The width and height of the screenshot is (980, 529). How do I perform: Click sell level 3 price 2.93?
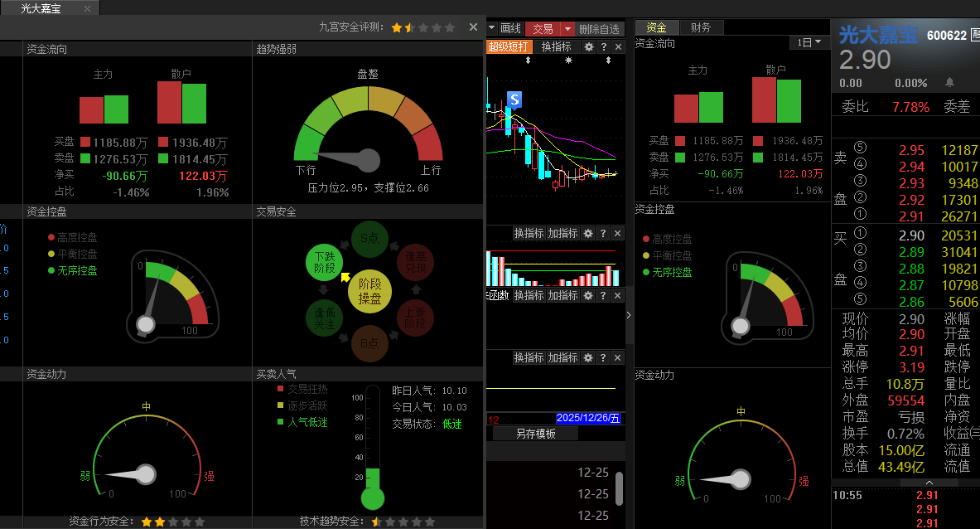pos(911,183)
